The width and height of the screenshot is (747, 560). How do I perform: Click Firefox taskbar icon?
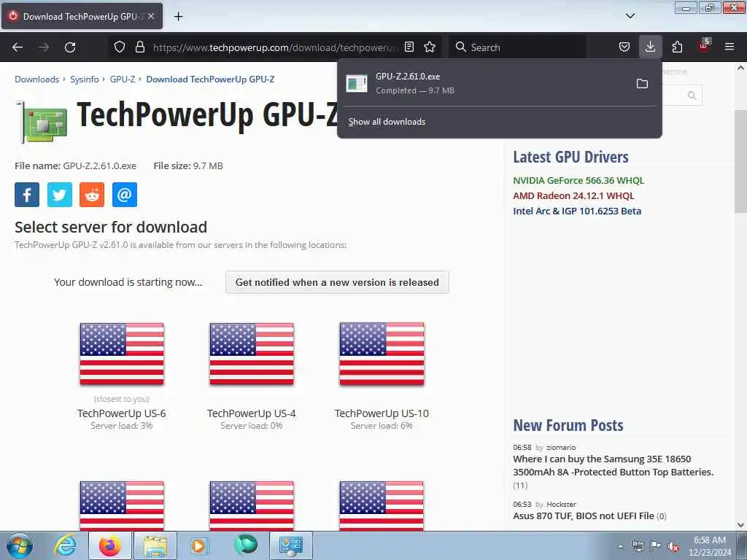110,545
